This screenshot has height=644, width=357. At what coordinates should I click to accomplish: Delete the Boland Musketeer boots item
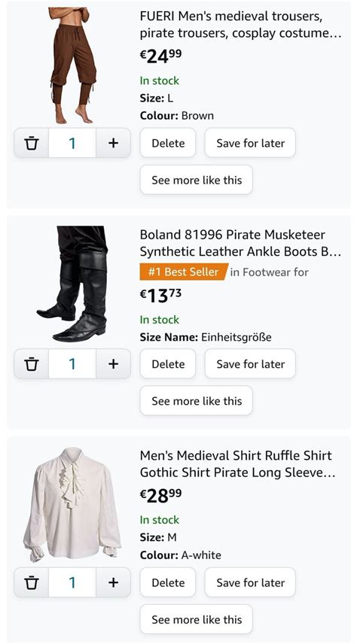click(168, 364)
